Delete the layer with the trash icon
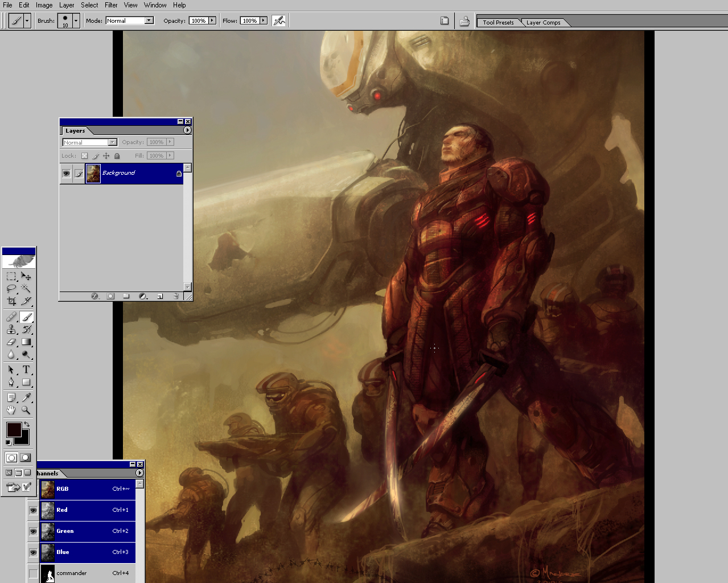 click(x=176, y=296)
